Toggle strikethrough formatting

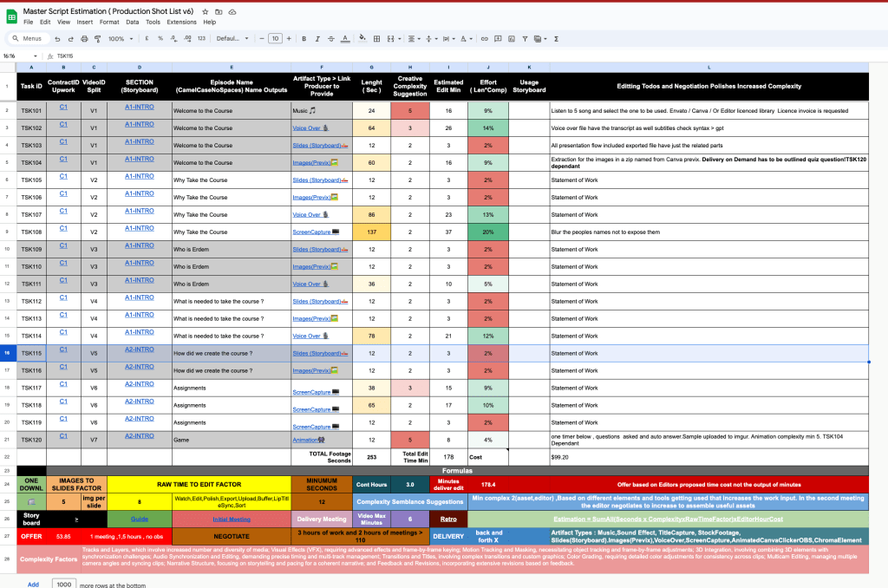331,38
